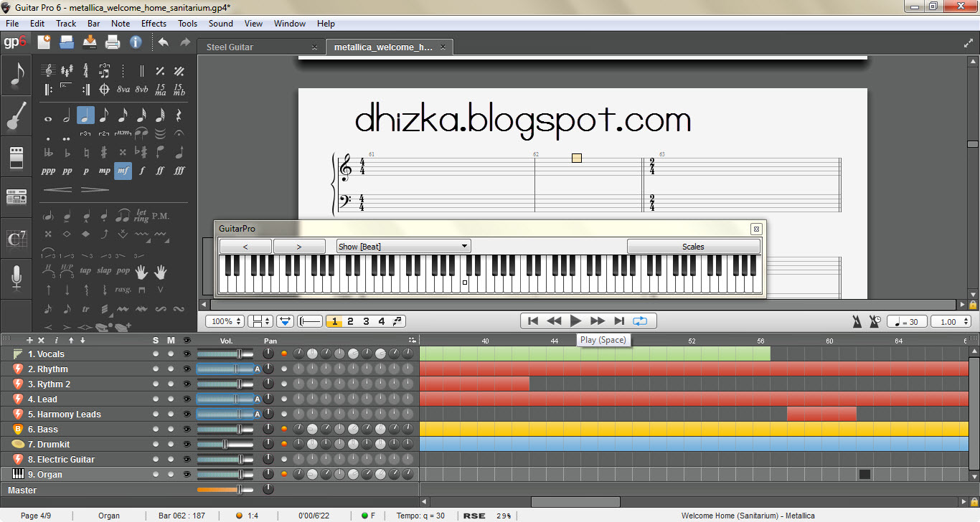Viewport: 980px width, 522px height.
Task: Open the guitar instrument panel in the sidebar
Action: tap(17, 116)
